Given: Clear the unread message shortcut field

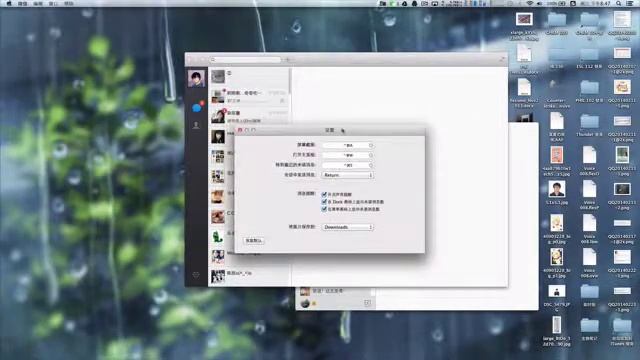Looking at the screenshot, I should [x=371, y=165].
